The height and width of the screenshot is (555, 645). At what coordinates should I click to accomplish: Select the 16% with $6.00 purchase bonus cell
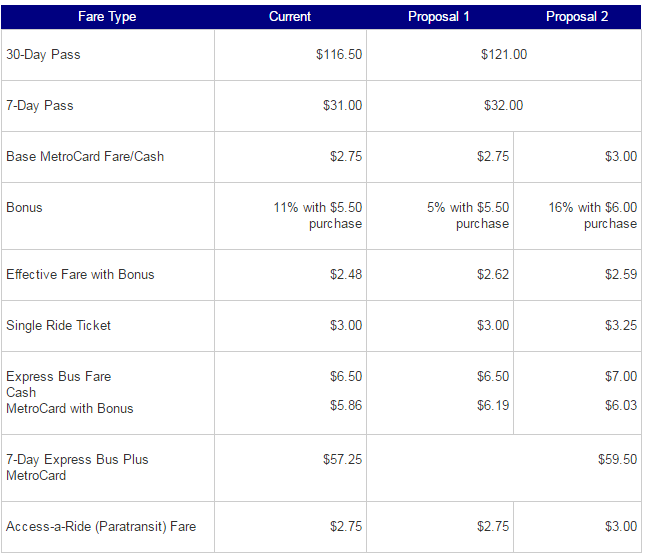click(592, 216)
